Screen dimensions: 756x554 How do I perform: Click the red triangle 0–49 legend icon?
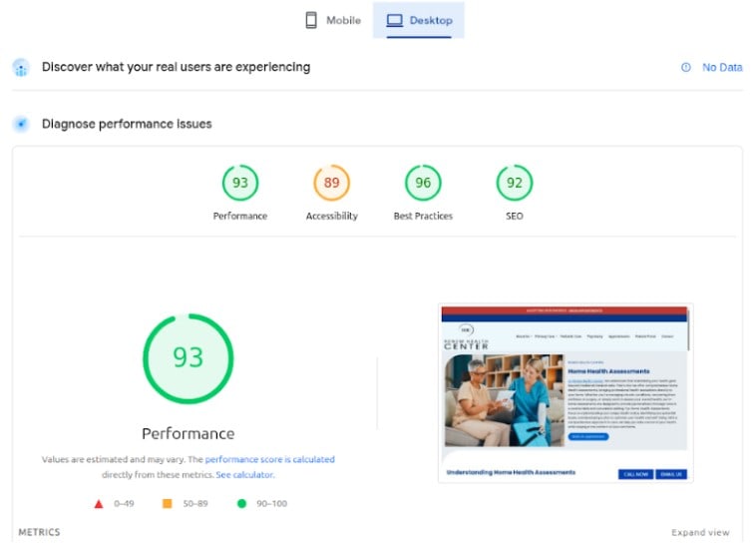(x=99, y=504)
